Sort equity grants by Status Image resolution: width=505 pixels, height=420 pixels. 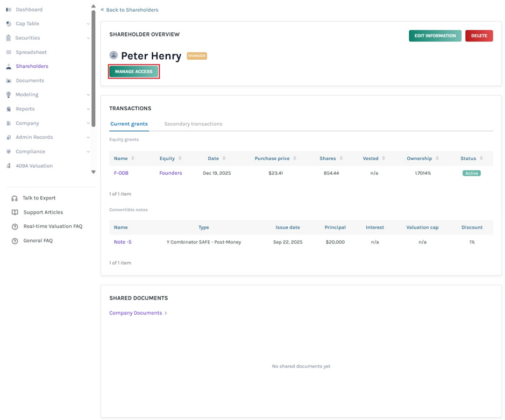[x=481, y=158]
